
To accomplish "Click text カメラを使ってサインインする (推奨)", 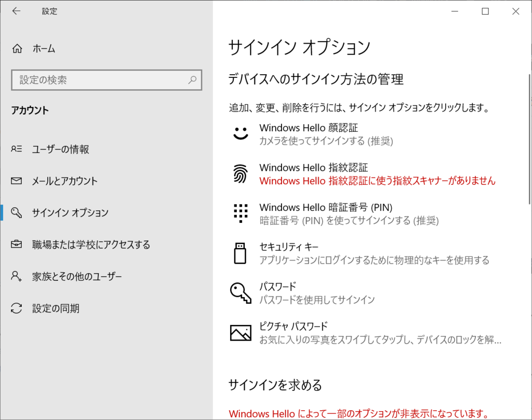I will tap(326, 141).
